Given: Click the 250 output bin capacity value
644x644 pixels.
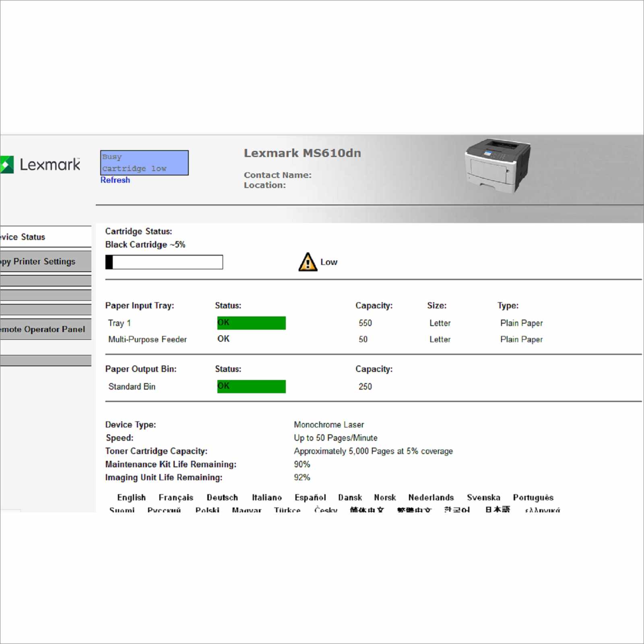Looking at the screenshot, I should (x=365, y=386).
